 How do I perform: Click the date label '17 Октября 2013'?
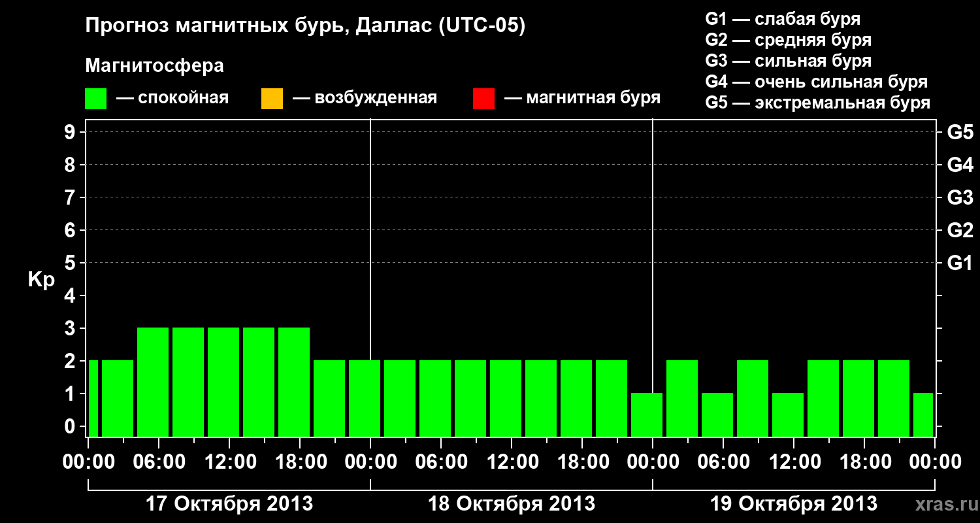(229, 504)
